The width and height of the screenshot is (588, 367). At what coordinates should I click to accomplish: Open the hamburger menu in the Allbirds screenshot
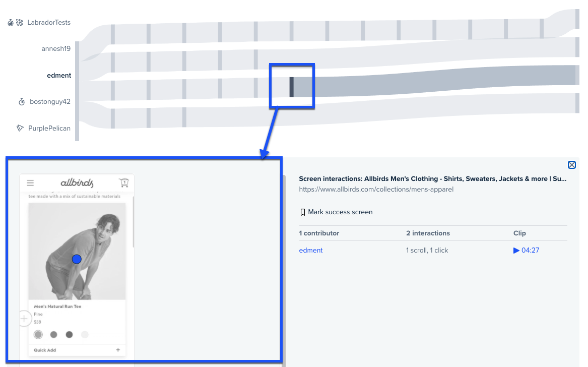pos(30,182)
